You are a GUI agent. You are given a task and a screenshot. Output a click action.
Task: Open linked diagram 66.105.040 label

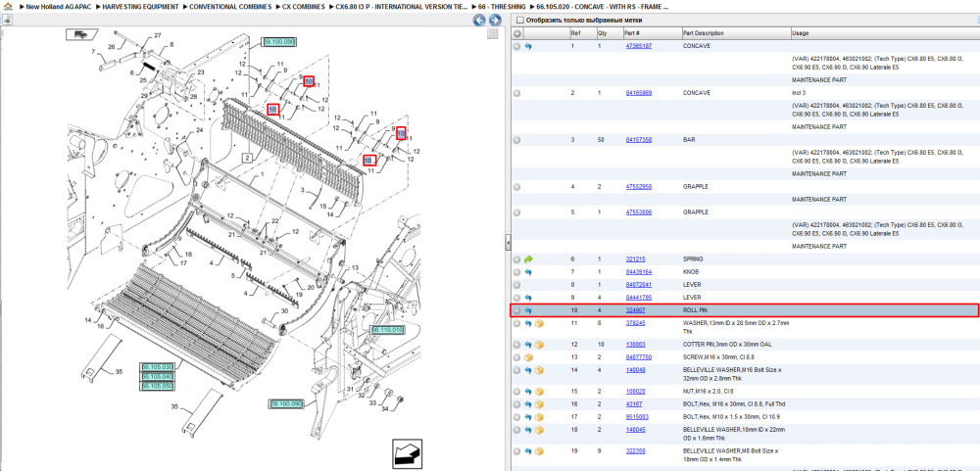click(x=156, y=376)
